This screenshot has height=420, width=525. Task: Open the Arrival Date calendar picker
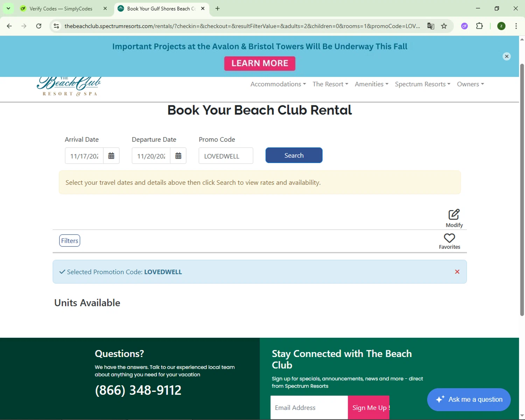(x=111, y=156)
